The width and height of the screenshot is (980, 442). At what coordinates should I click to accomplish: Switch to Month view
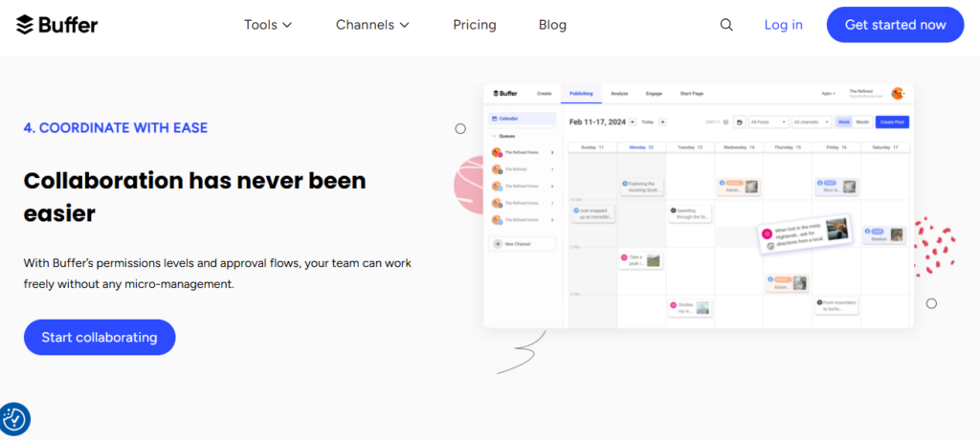pos(862,122)
